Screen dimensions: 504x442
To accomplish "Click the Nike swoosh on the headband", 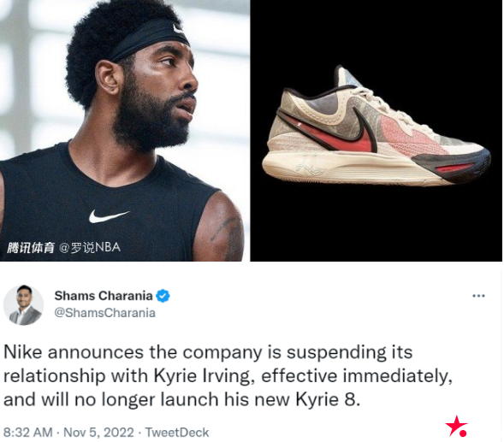I will (177, 28).
